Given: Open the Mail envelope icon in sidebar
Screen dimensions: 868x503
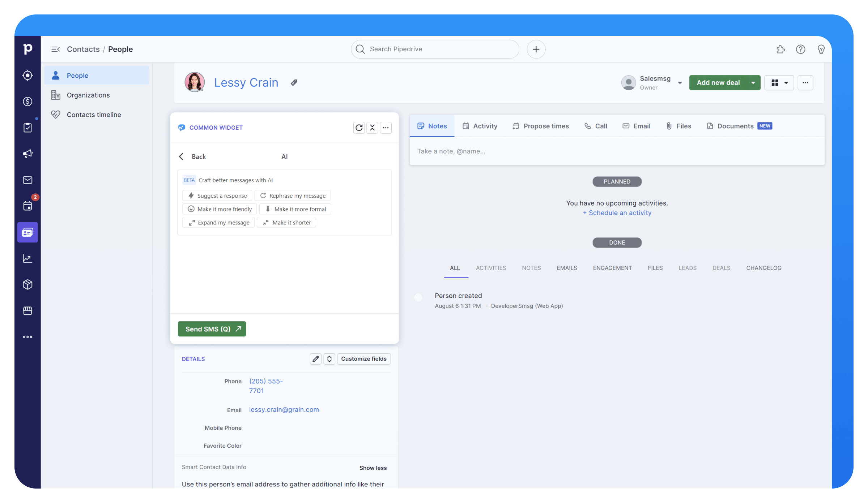Looking at the screenshot, I should [27, 180].
